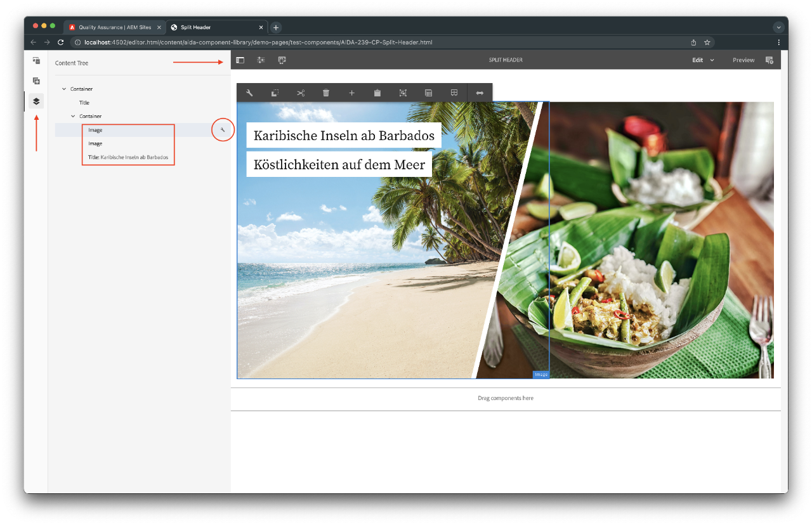Switch to the Quality Assurance AEM Sites tab

[x=114, y=27]
